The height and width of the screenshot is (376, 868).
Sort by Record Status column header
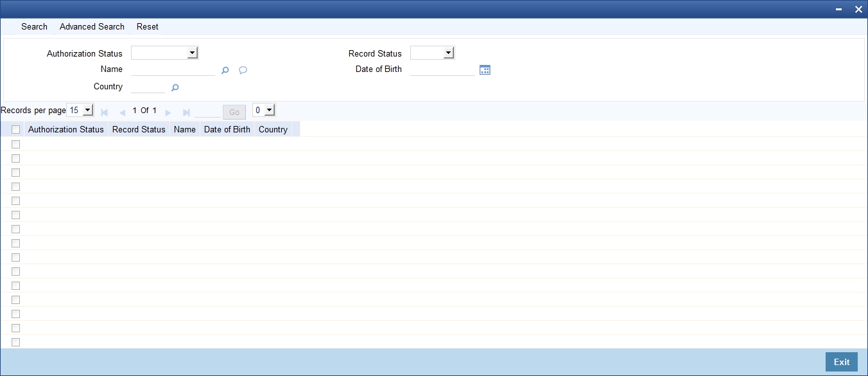pos(139,129)
